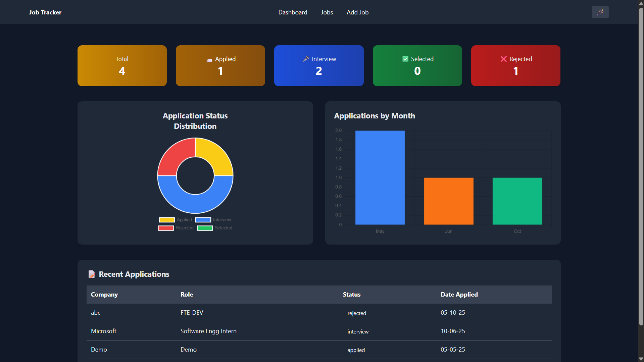644x362 pixels.
Task: Click the Applied card envelope icon
Action: [209, 60]
